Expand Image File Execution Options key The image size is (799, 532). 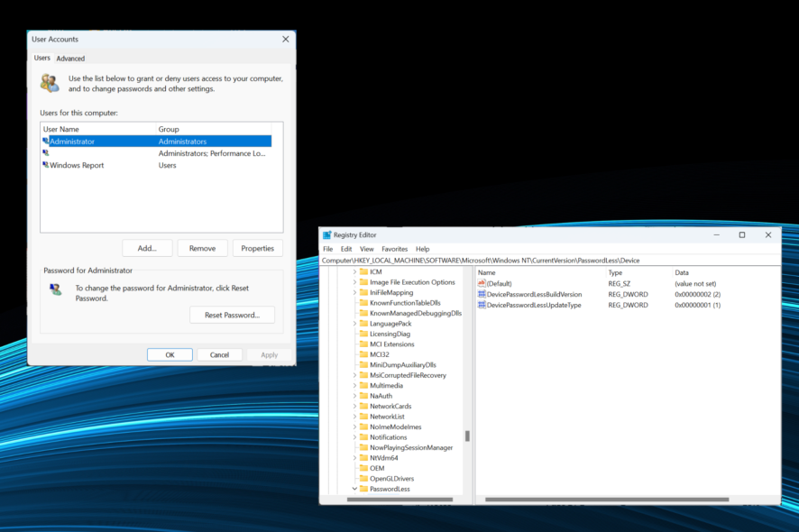(x=354, y=282)
